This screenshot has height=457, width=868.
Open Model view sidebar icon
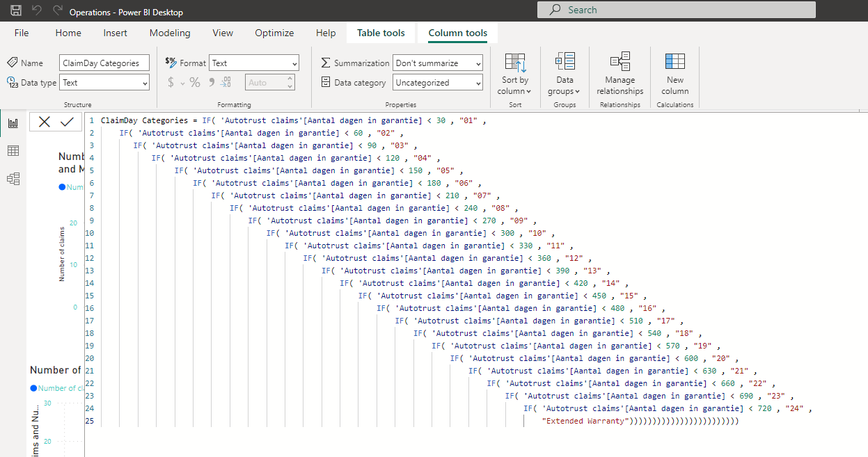tap(13, 179)
